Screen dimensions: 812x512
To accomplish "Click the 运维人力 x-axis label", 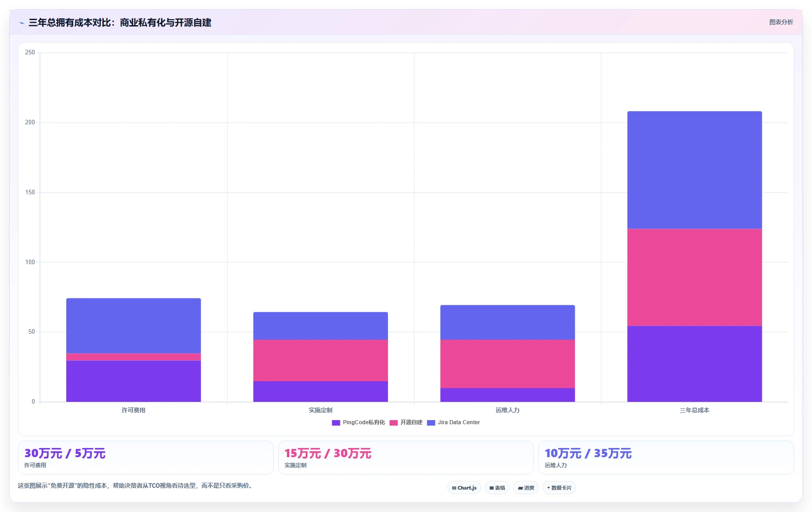I will [x=508, y=410].
